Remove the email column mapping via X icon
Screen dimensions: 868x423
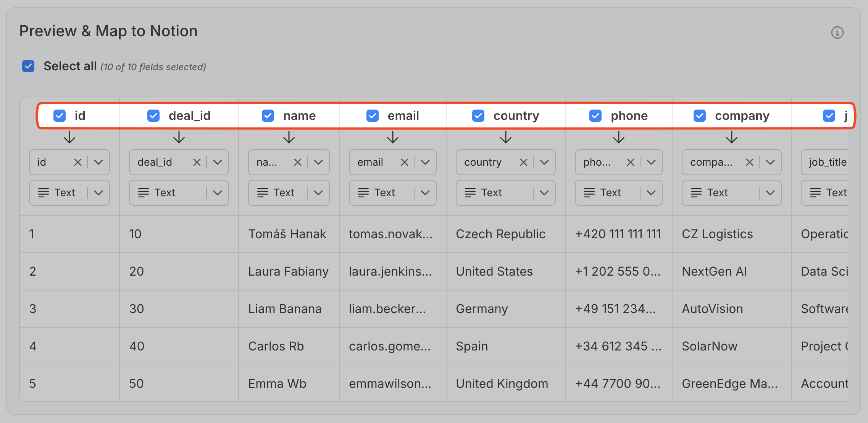coord(405,162)
